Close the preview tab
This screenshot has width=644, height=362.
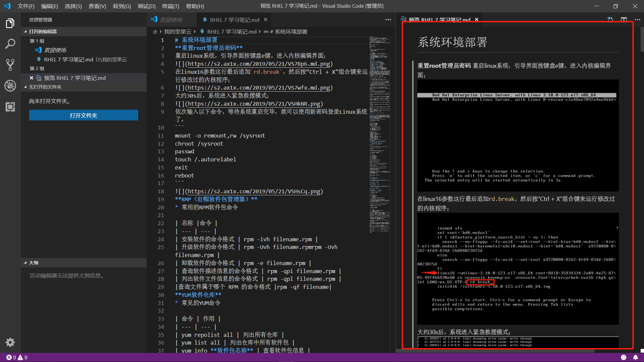tap(476, 20)
